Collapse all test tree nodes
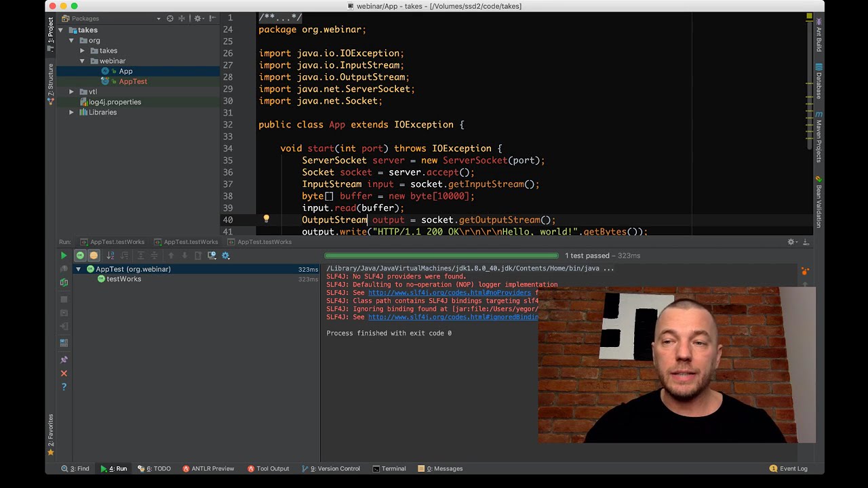The height and width of the screenshot is (488, 868). [x=155, y=256]
